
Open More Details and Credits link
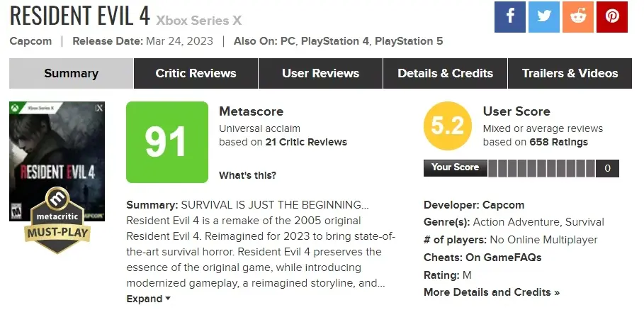(491, 292)
